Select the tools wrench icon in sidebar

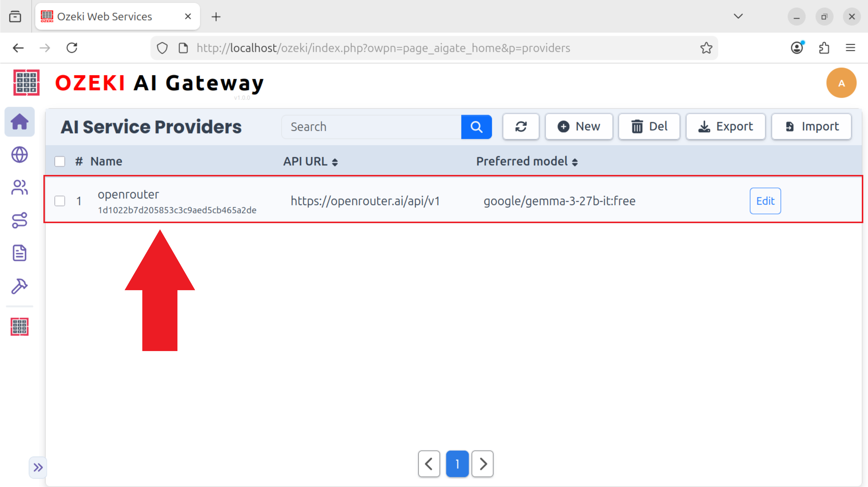(x=19, y=286)
